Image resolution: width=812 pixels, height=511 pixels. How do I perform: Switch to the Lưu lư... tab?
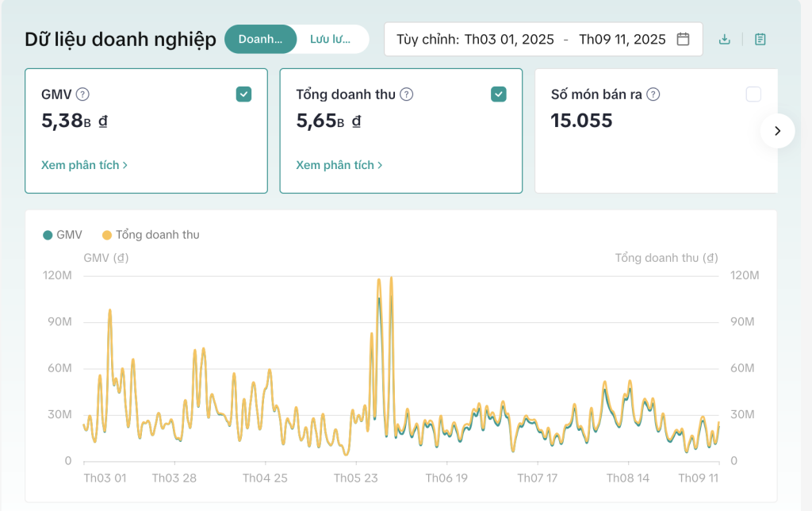(330, 39)
